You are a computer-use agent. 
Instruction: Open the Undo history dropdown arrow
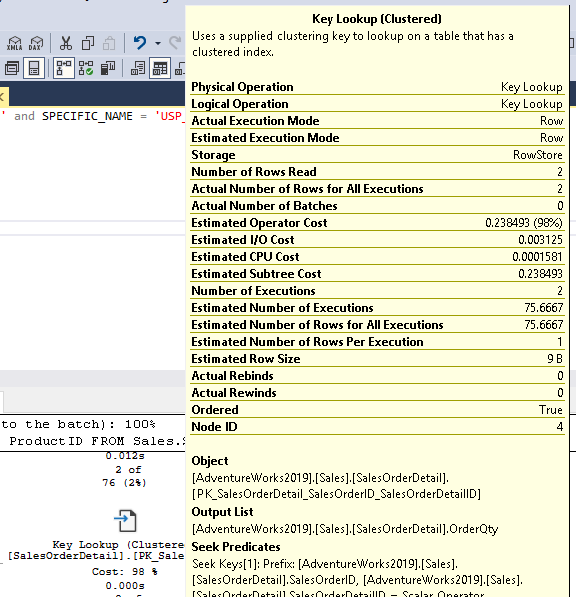point(158,43)
